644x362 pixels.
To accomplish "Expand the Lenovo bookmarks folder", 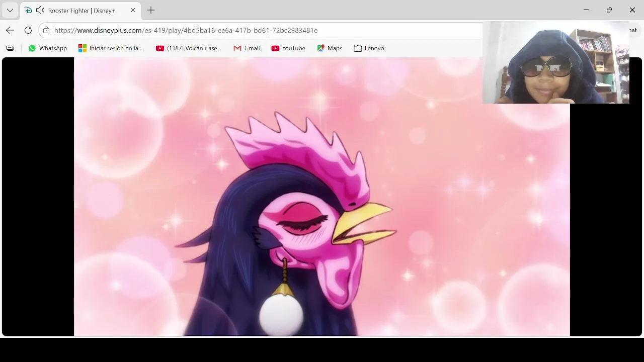I will [x=369, y=48].
